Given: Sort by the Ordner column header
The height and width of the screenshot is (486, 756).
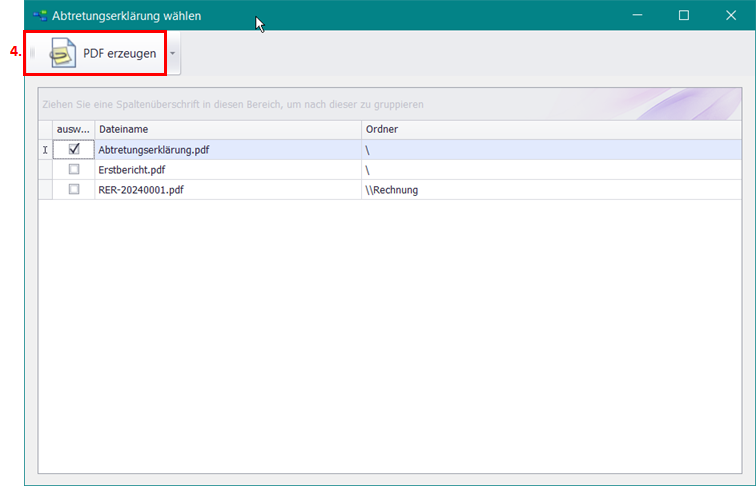Looking at the screenshot, I should [x=550, y=129].
